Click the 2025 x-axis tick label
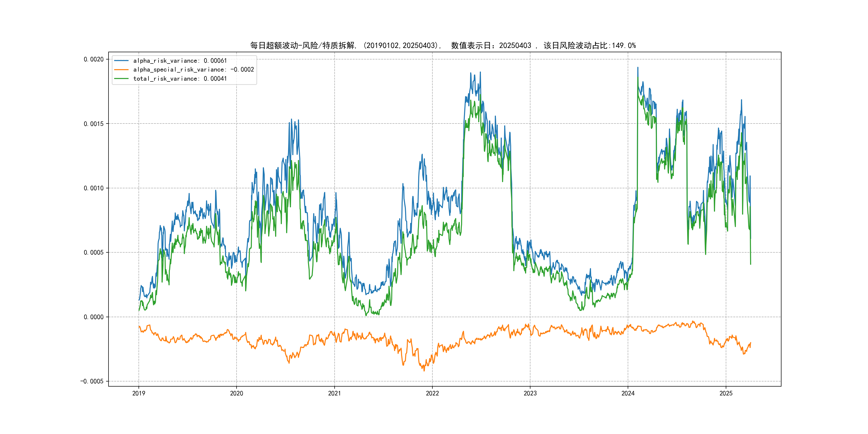868x434 pixels. [726, 393]
